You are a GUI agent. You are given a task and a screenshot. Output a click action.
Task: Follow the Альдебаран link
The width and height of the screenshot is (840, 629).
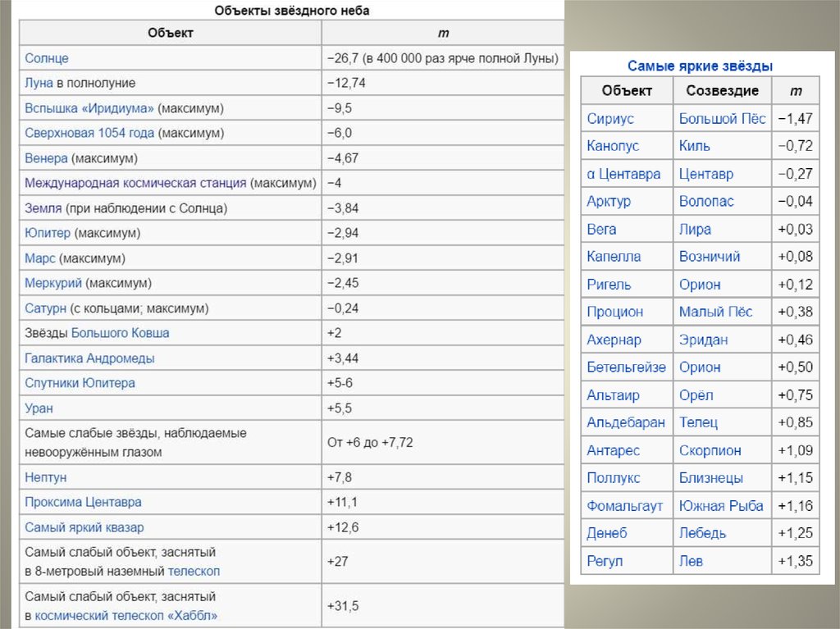(x=626, y=422)
